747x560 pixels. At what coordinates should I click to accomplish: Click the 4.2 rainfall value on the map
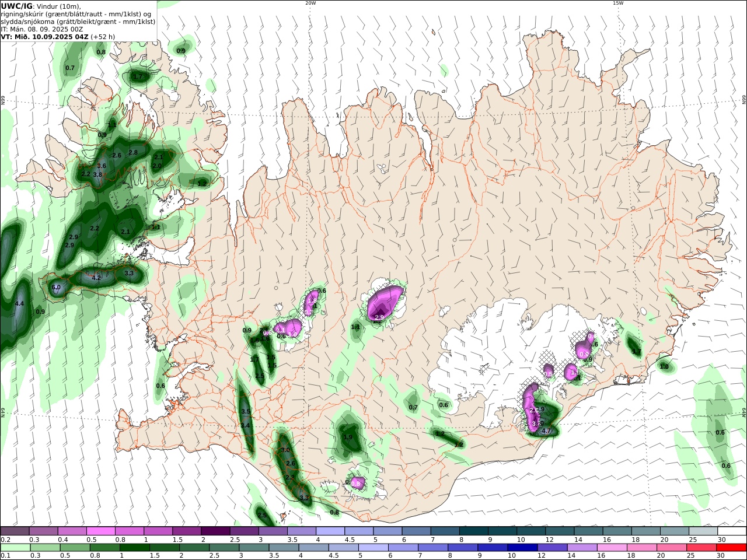pyautogui.click(x=97, y=278)
